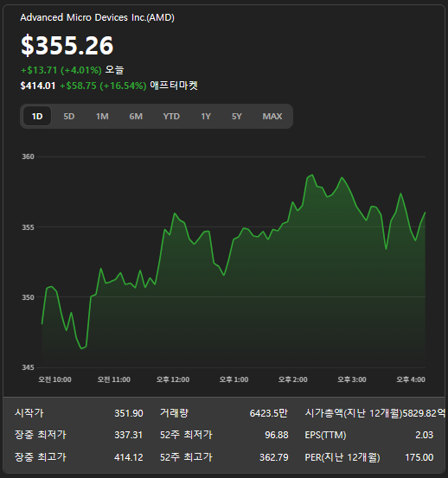Click the 시가총액(지난 12개월) label
The width and height of the screenshot is (448, 478).
point(354,413)
